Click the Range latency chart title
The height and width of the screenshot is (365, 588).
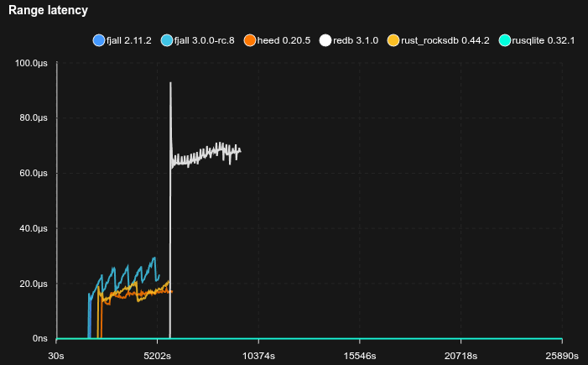48,11
